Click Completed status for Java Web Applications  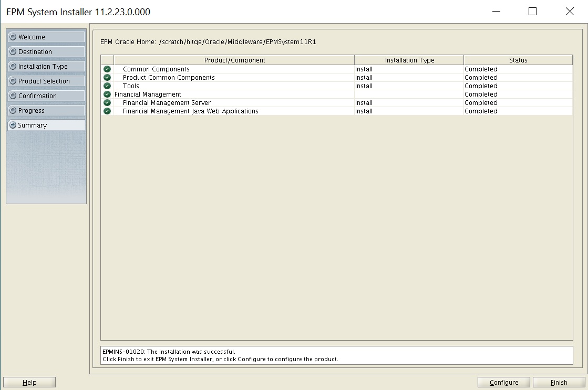(x=481, y=111)
